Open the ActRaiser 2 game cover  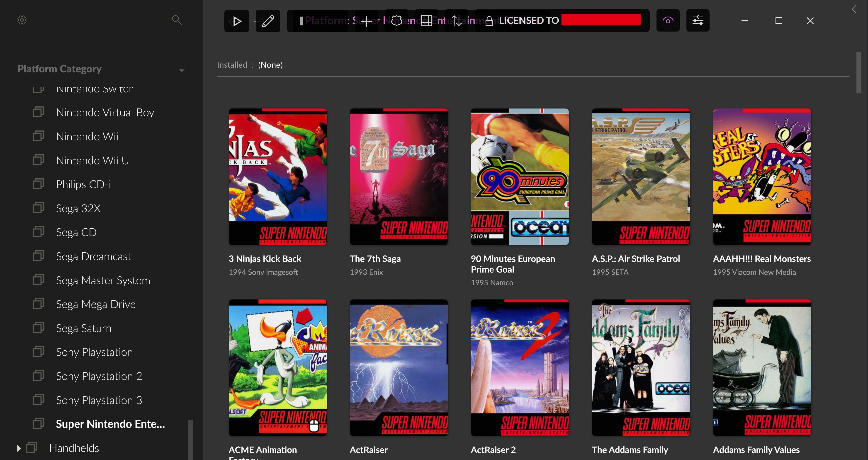(x=520, y=368)
